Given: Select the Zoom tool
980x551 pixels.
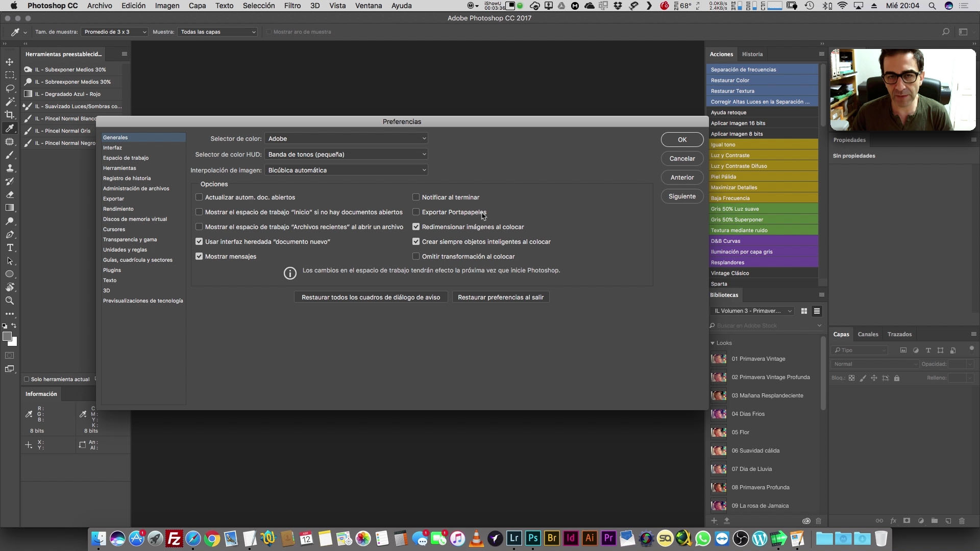Looking at the screenshot, I should 10,300.
